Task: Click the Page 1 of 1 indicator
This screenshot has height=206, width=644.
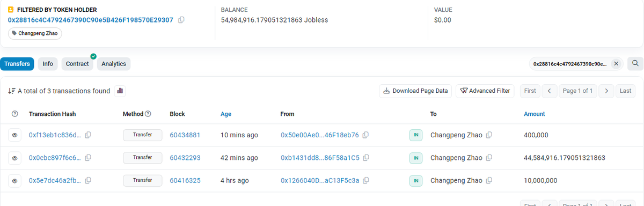Action: coord(577,91)
